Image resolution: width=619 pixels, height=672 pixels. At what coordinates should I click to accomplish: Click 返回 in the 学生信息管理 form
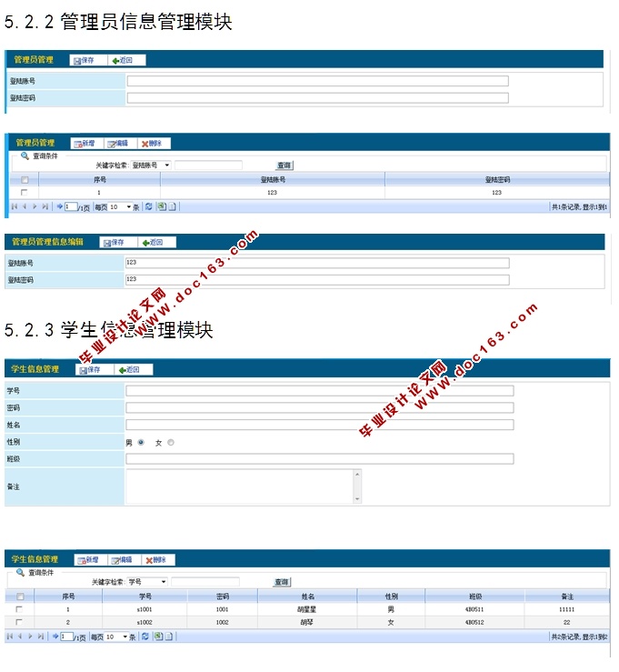pyautogui.click(x=134, y=370)
